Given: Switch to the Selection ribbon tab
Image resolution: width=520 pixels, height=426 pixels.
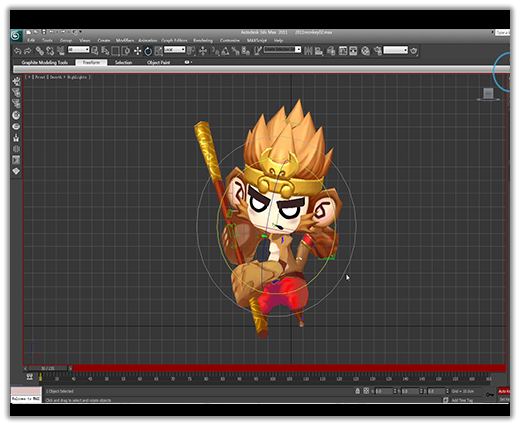Looking at the screenshot, I should point(123,62).
